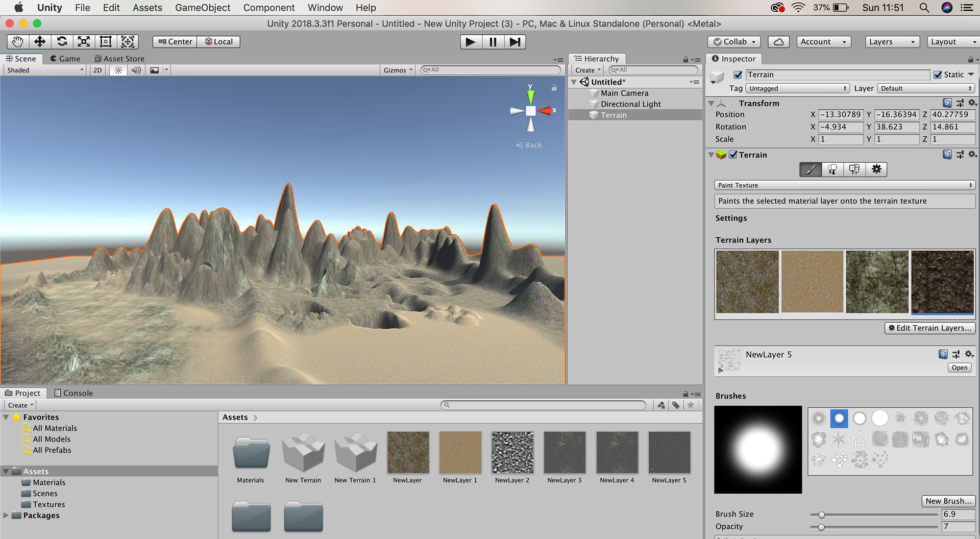
Task: Select the star-shaped brush
Action: [860, 439]
